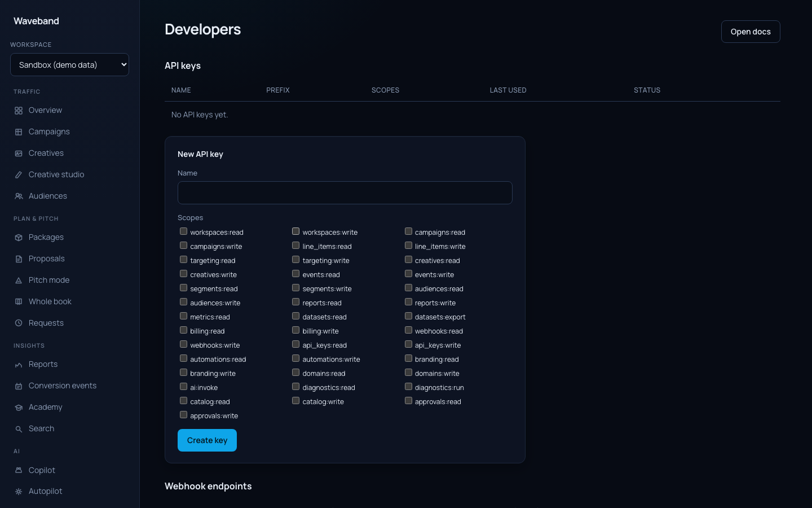Click the Proposals document icon
Screen dimensions: 812x508
(x=19, y=259)
